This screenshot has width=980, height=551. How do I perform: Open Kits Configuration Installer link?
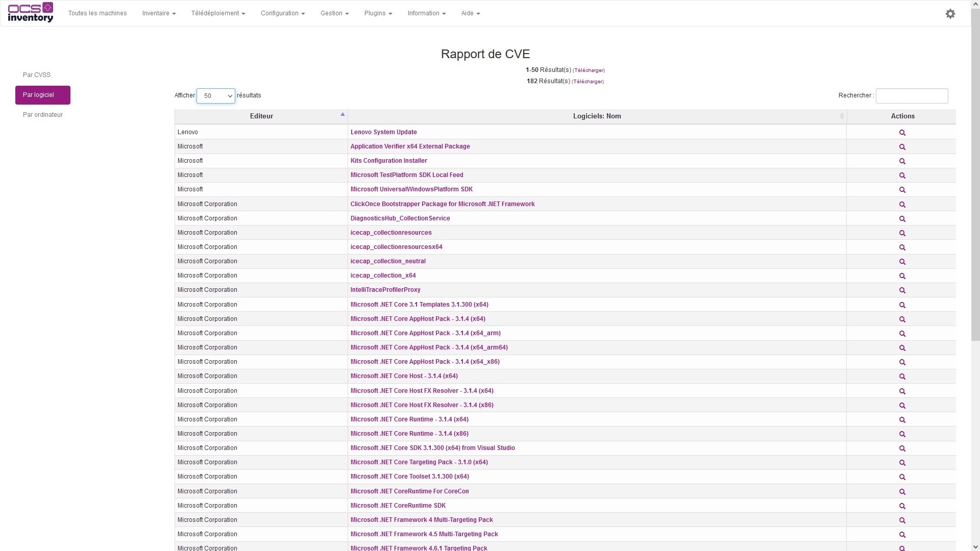[388, 161]
